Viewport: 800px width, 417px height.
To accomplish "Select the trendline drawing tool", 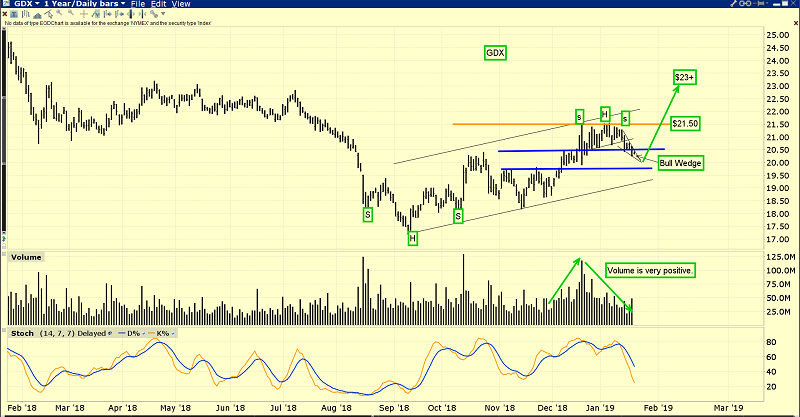I will 48,14.
